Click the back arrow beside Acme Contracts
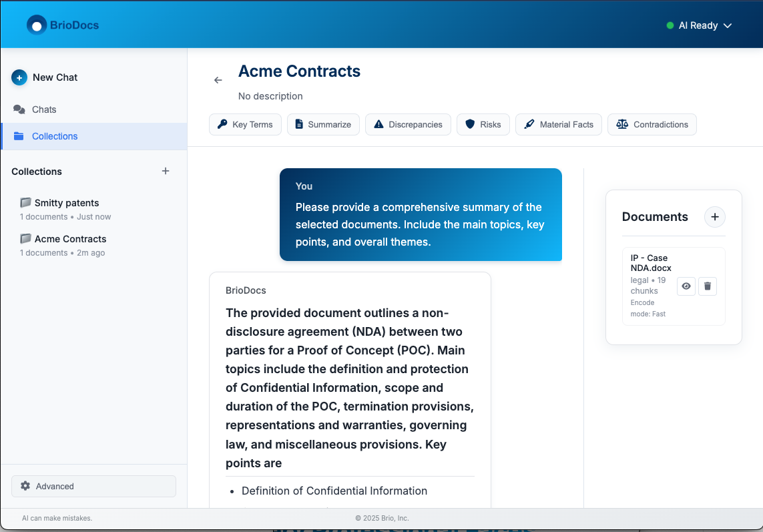This screenshot has width=763, height=532. pyautogui.click(x=218, y=79)
